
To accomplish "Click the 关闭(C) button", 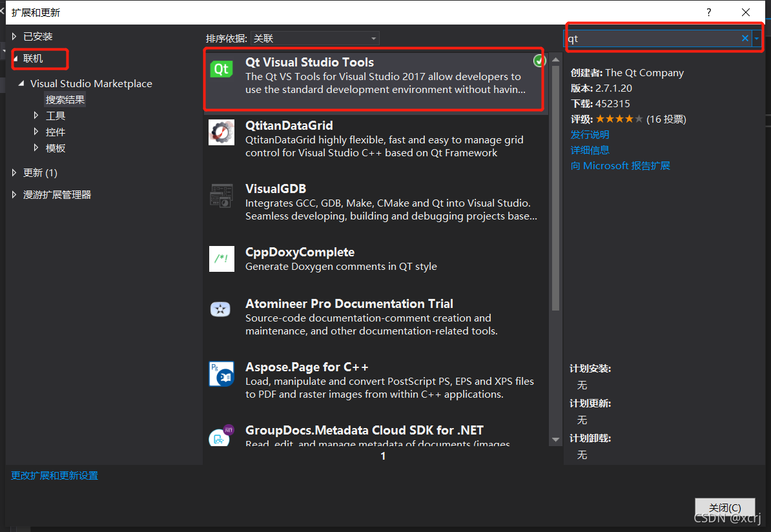I will 725,507.
